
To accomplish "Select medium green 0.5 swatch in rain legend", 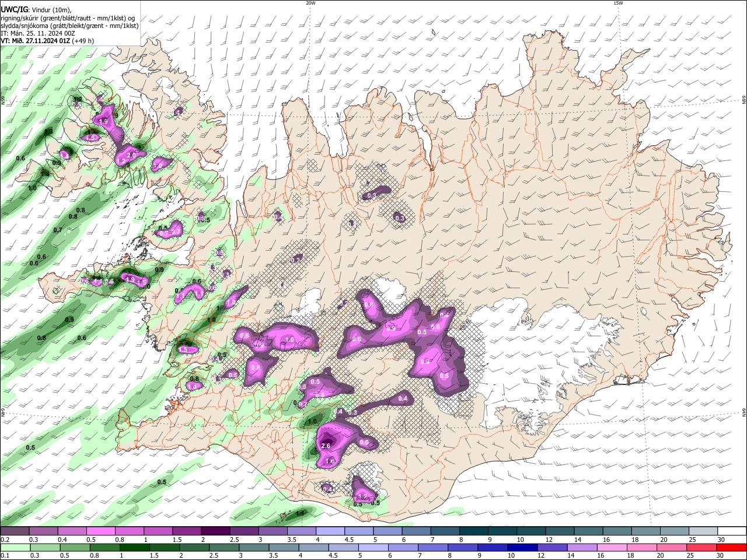I will (x=74, y=547).
